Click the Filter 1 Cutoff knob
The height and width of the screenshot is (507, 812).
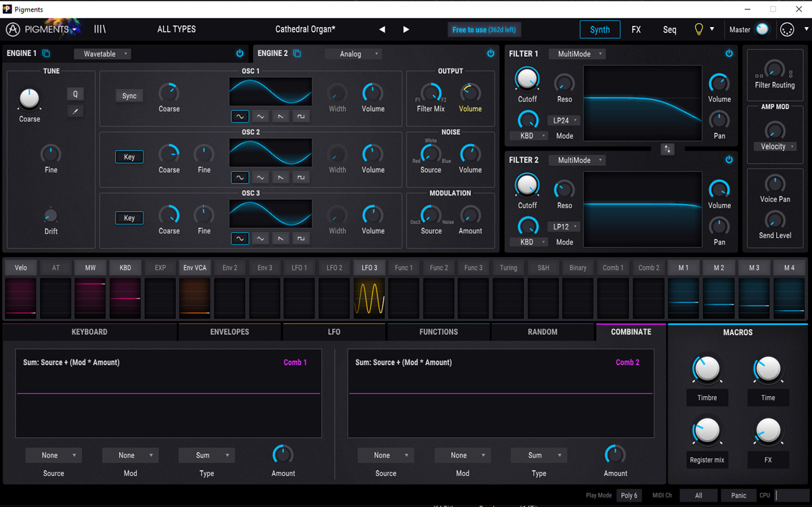[527, 80]
